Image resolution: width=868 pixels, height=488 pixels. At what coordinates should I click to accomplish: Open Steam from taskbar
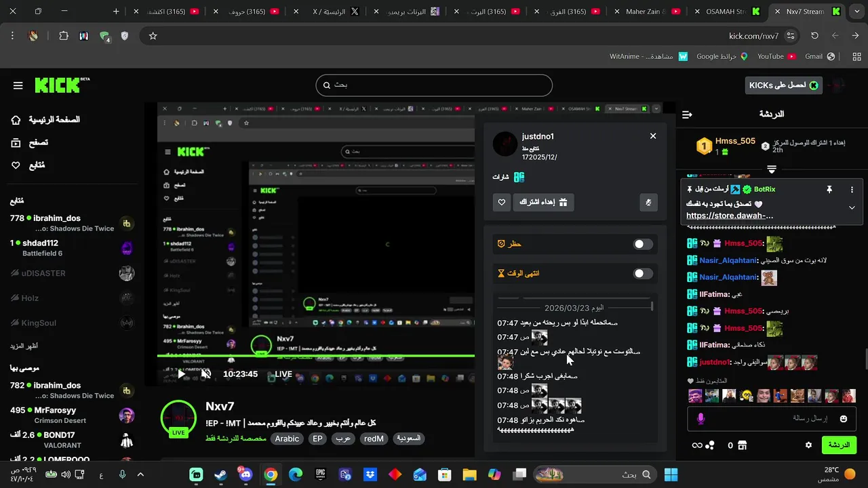tap(220, 474)
